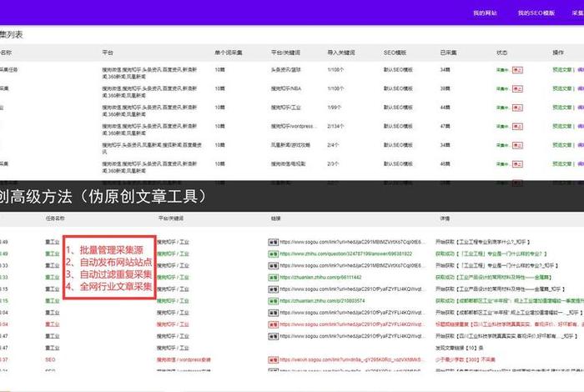Stop the 凤凰新闻/游戏攻略 collection task
This screenshot has width=584, height=392.
[x=517, y=146]
